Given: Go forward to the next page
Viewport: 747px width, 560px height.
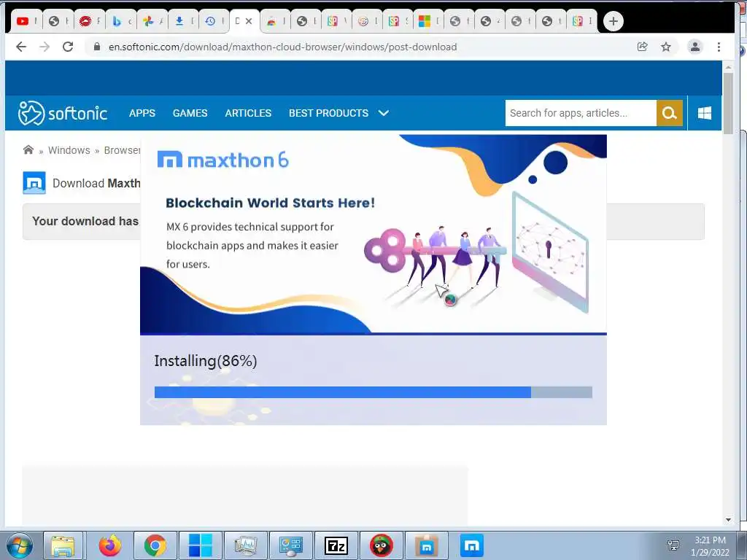Looking at the screenshot, I should 44,47.
